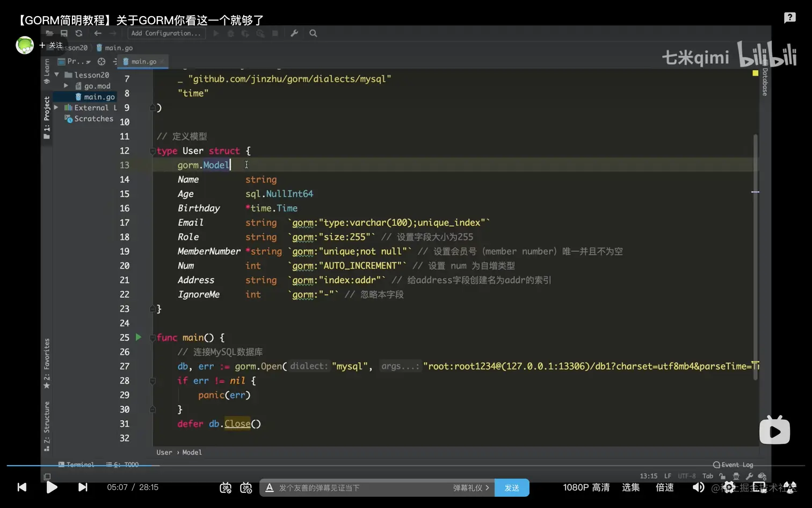Image resolution: width=812 pixels, height=508 pixels.
Task: Fold the User struct at line 12
Action: [x=153, y=151]
